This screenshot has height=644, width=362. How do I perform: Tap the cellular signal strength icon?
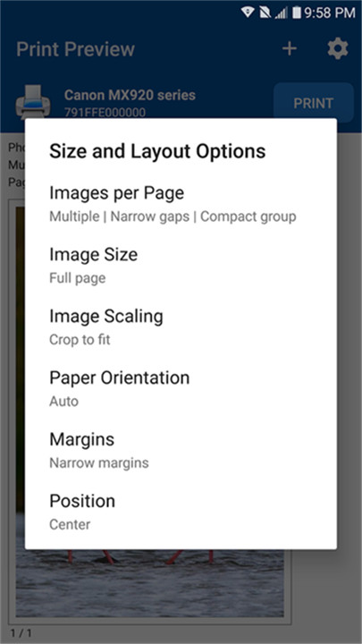282,13
